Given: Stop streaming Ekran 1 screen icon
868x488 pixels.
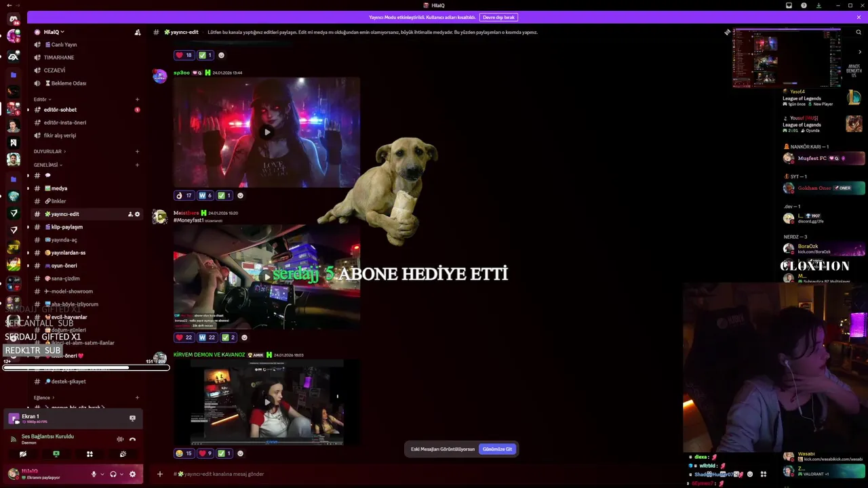Looking at the screenshot, I should pos(132,418).
